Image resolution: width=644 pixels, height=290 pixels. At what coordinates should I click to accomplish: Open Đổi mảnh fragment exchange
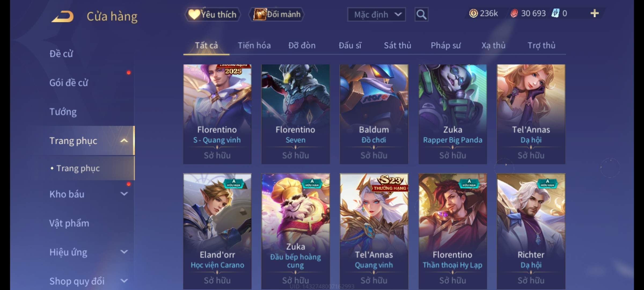[277, 14]
